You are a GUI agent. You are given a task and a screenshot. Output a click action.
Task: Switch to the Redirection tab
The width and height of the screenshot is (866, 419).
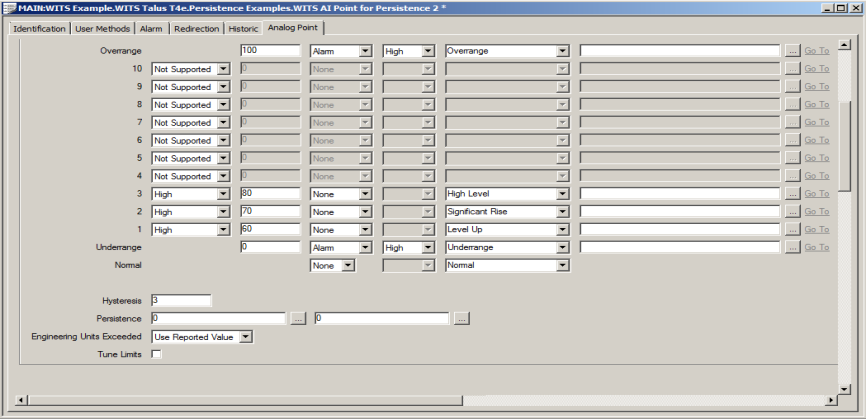(x=196, y=29)
